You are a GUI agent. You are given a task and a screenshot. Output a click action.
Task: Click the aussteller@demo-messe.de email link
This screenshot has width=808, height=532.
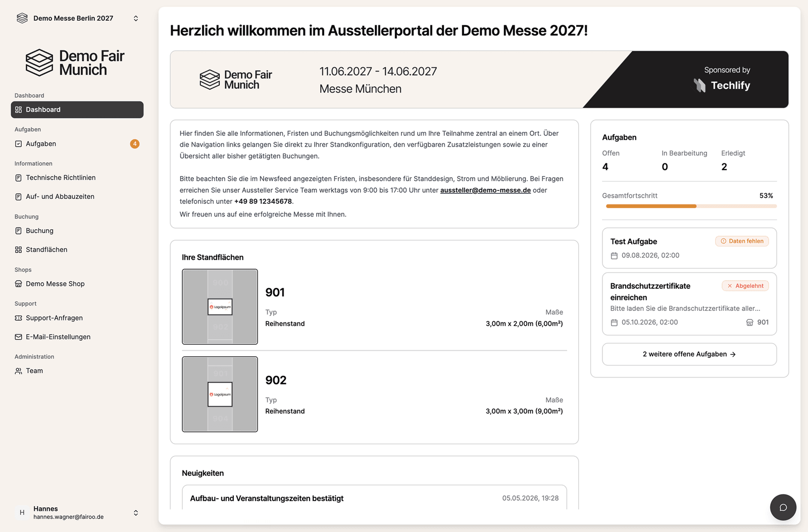(x=485, y=190)
